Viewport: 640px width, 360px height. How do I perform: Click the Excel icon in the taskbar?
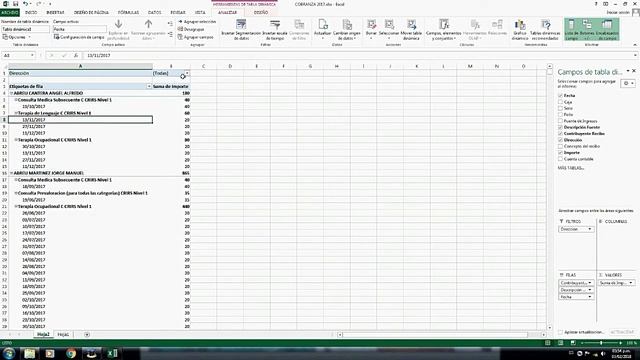coord(112,353)
